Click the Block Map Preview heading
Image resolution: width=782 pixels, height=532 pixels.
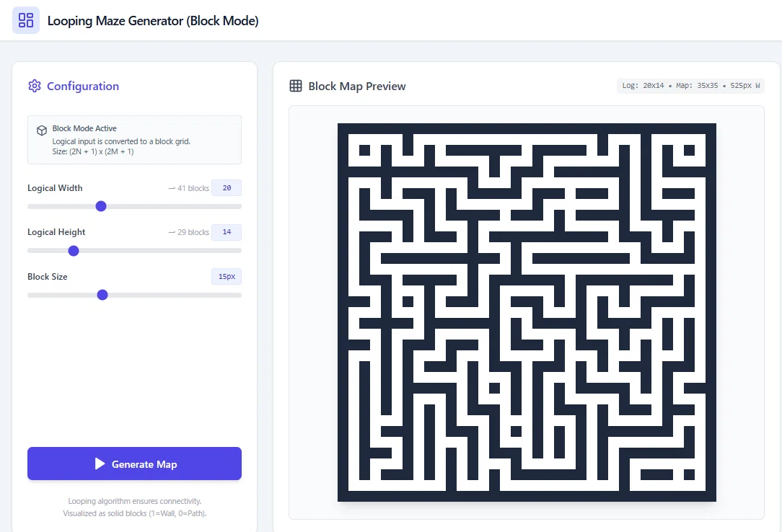point(357,87)
